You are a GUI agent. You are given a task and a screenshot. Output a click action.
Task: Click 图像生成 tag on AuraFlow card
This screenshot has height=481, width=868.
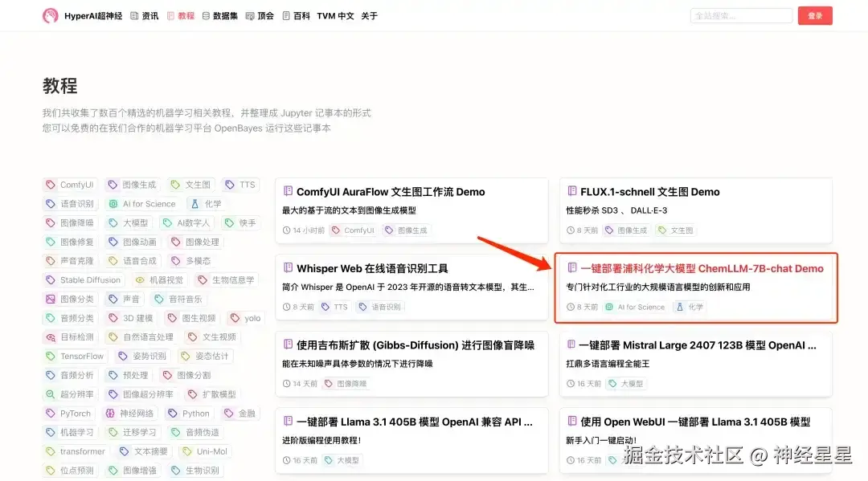pyautogui.click(x=407, y=230)
